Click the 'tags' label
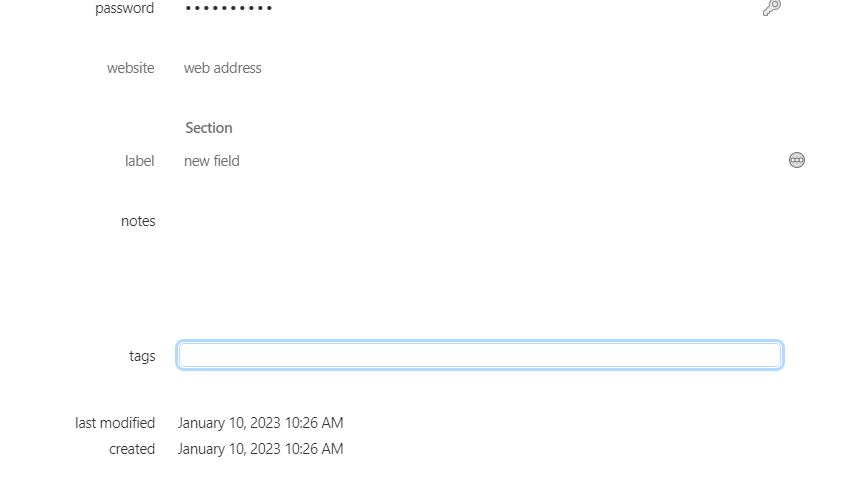This screenshot has height=488, width=845. point(142,356)
